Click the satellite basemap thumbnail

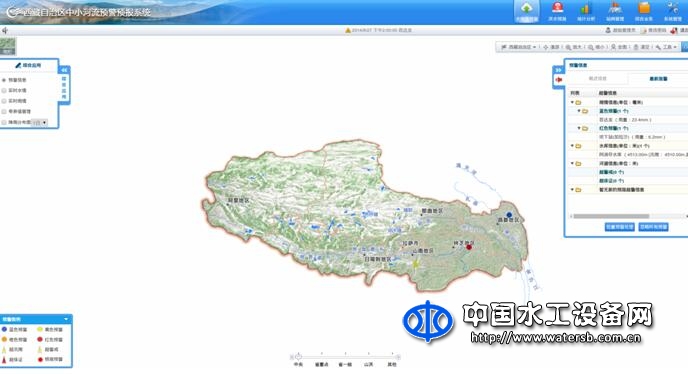[7, 46]
